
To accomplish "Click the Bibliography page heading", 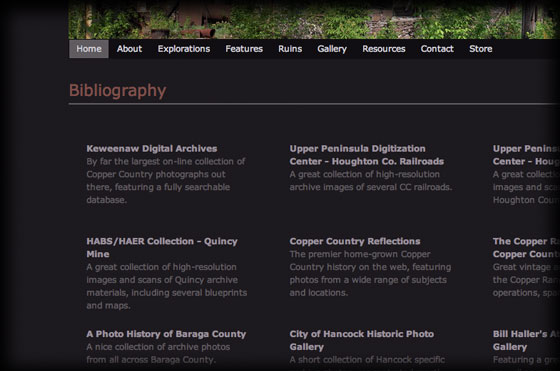I will tap(118, 90).
